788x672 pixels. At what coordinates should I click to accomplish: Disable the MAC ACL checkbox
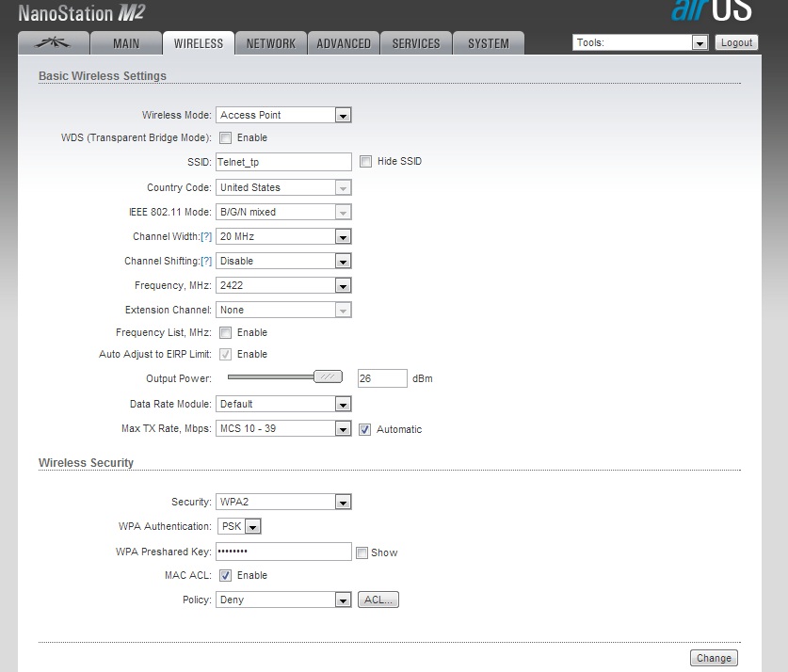coord(226,576)
